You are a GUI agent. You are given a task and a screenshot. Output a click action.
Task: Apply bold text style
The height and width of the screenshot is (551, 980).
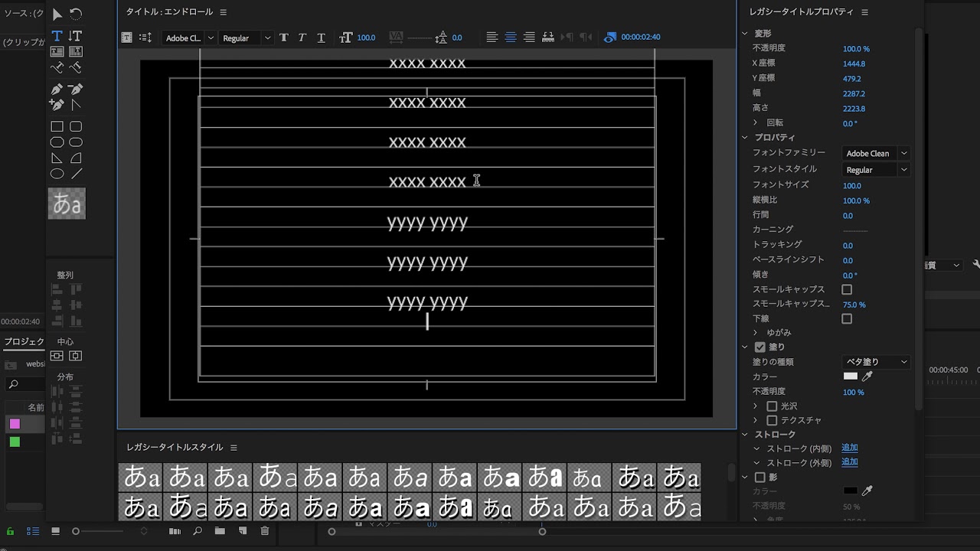(284, 37)
